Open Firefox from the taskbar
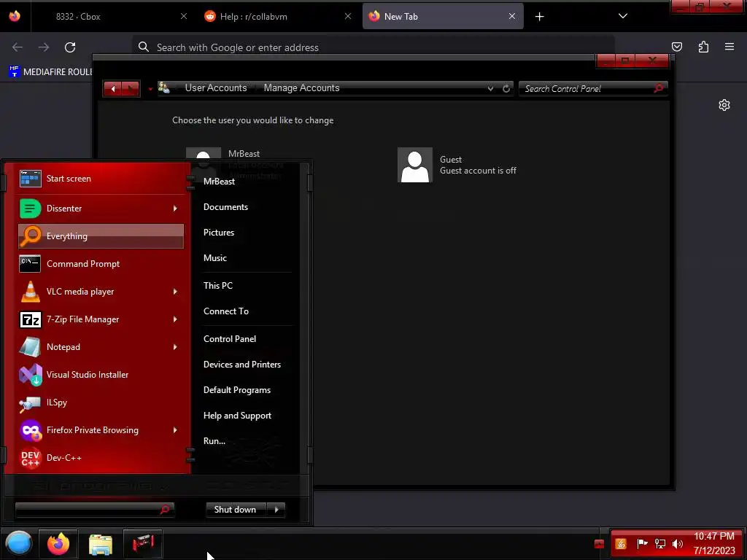Screen dimensions: 747x560 pyautogui.click(x=58, y=543)
